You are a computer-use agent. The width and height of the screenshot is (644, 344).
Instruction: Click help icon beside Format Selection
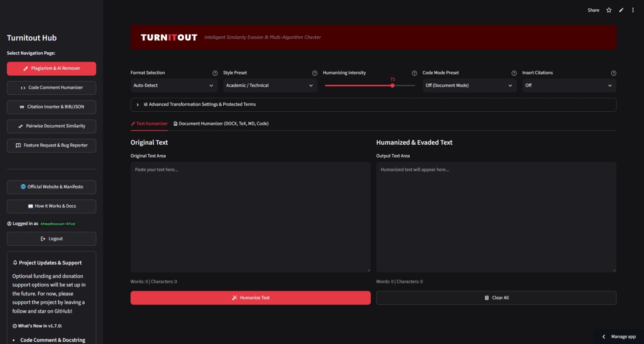point(215,73)
